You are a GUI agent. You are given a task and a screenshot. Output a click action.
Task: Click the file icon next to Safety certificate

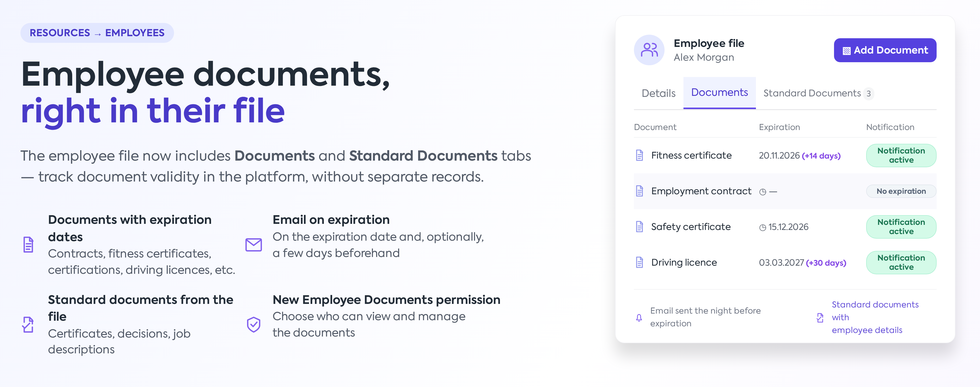click(640, 227)
